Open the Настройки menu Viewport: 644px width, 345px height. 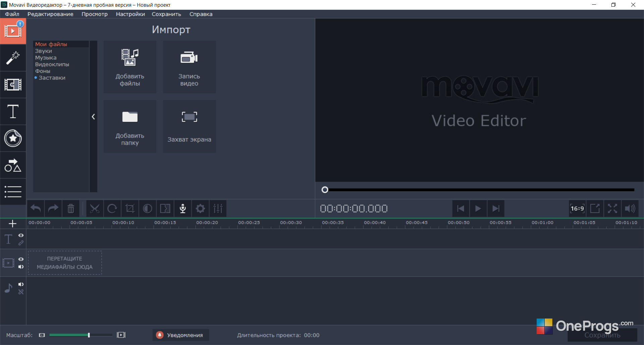(x=130, y=14)
